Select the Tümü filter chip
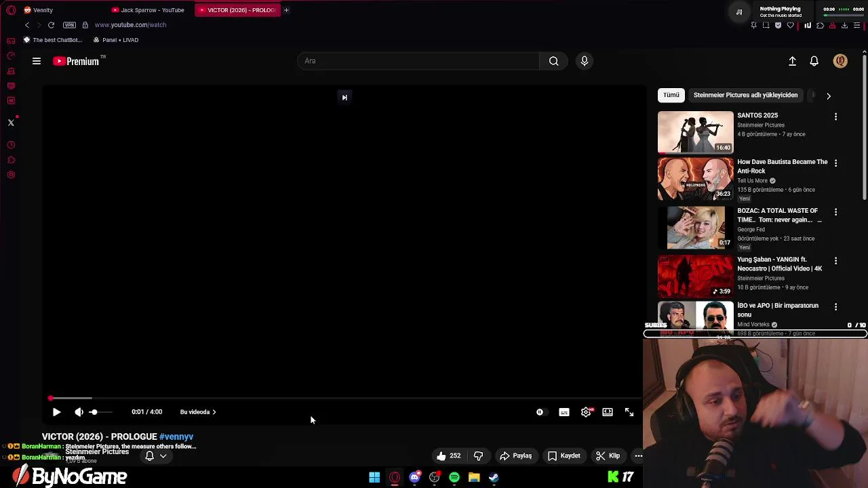This screenshot has width=868, height=488. (x=671, y=96)
